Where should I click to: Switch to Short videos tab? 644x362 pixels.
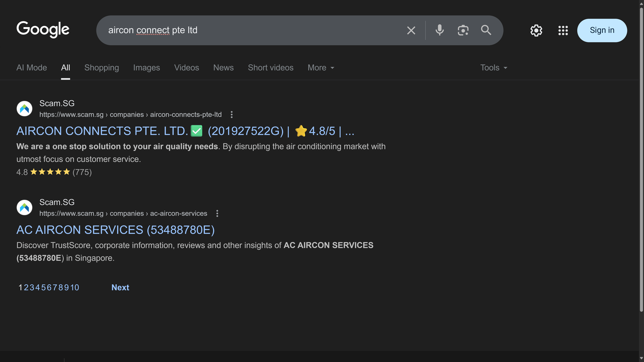(271, 68)
